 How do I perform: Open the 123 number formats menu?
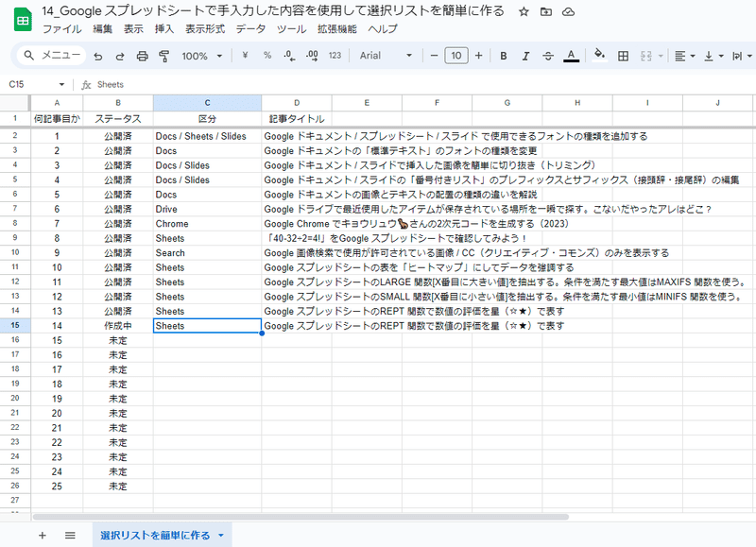click(x=335, y=56)
